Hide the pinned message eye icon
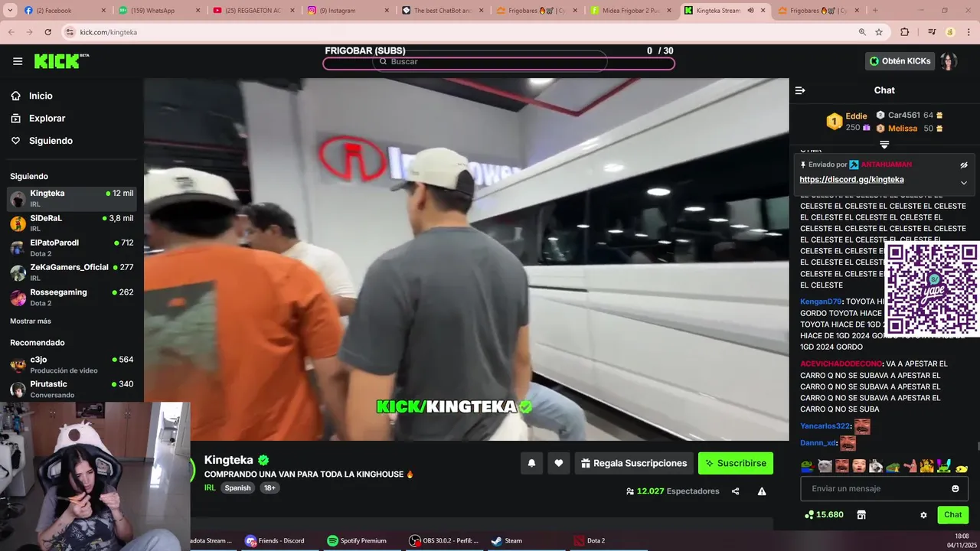Viewport: 980px width, 551px height. pyautogui.click(x=964, y=165)
